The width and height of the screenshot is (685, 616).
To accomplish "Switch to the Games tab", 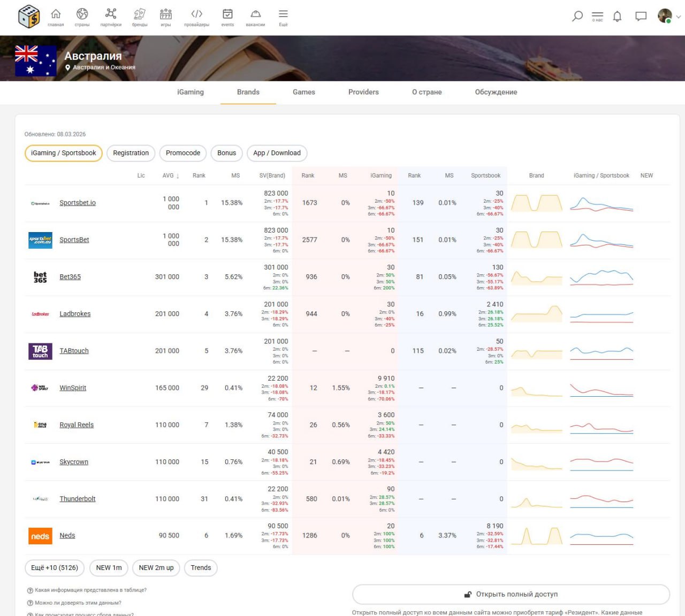I will pyautogui.click(x=303, y=92).
